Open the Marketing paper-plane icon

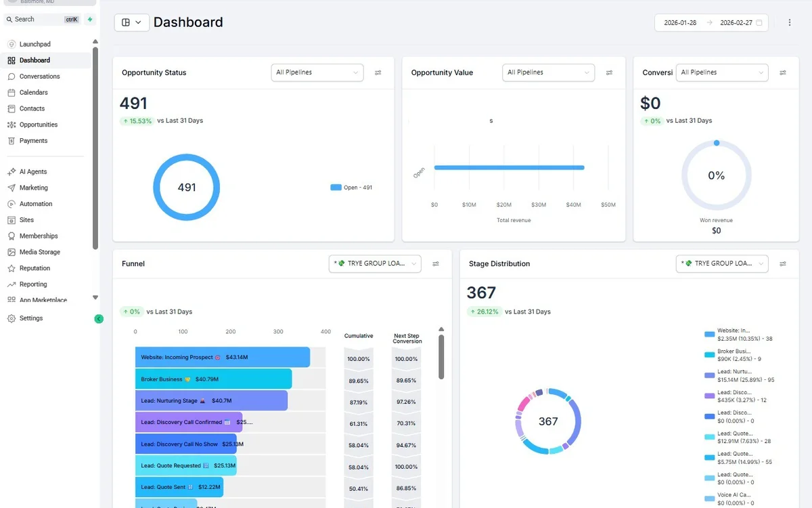point(12,188)
